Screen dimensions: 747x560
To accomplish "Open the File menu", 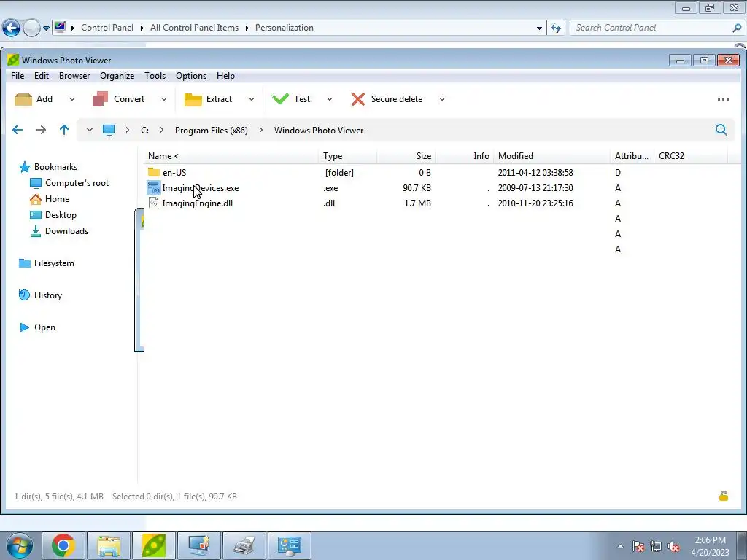I will click(18, 76).
